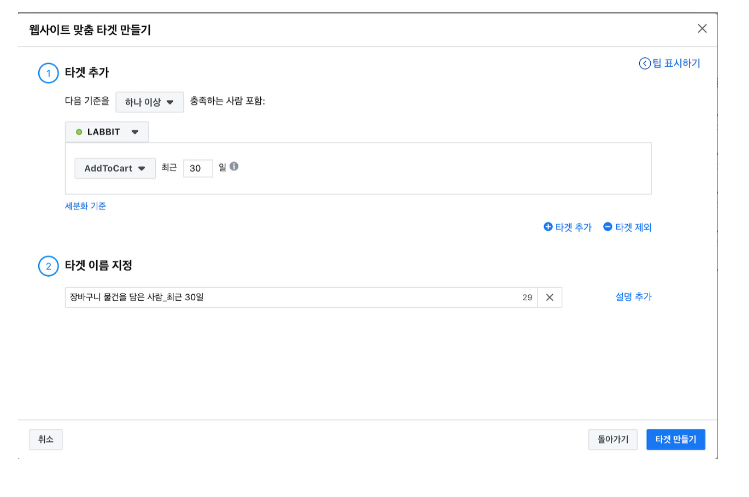Focus the 타겟 이름 text field
Screen dimensions: 749x497
click(x=290, y=297)
